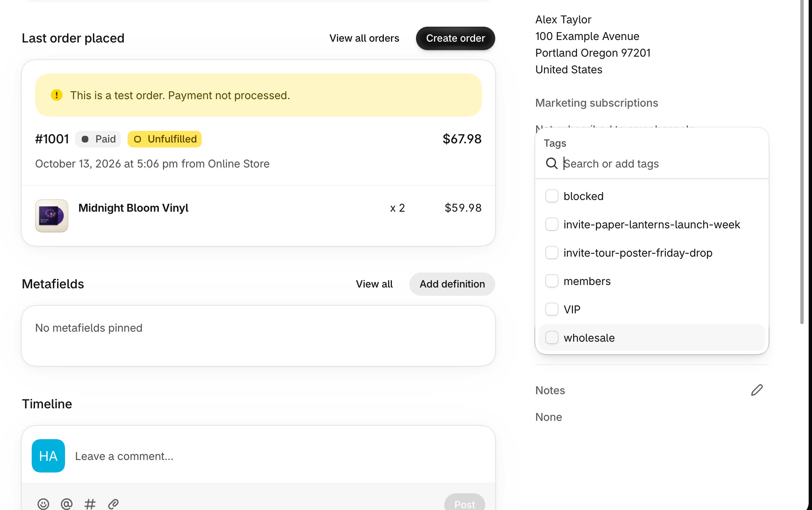Check the wholesale tag checkbox
Image resolution: width=812 pixels, height=510 pixels.
(x=552, y=337)
